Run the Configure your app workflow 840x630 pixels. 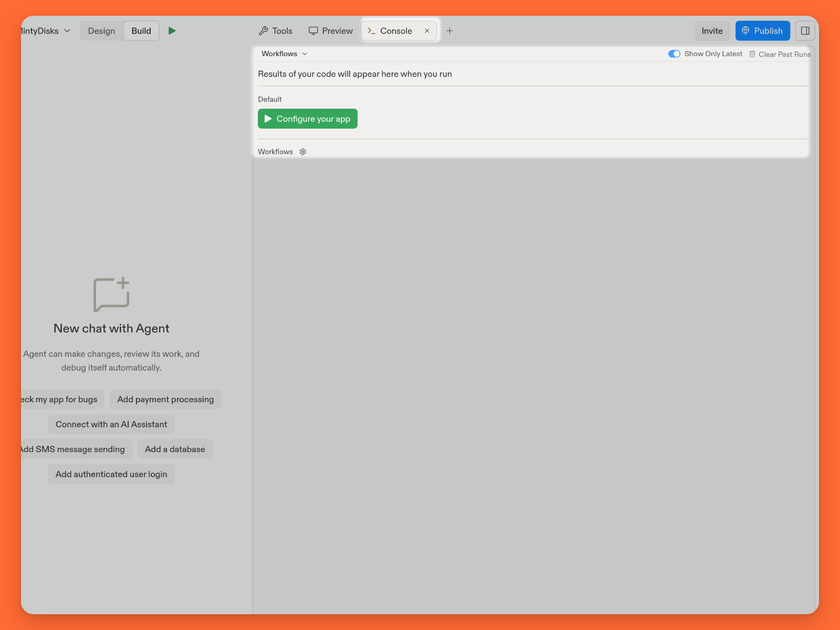pos(308,119)
